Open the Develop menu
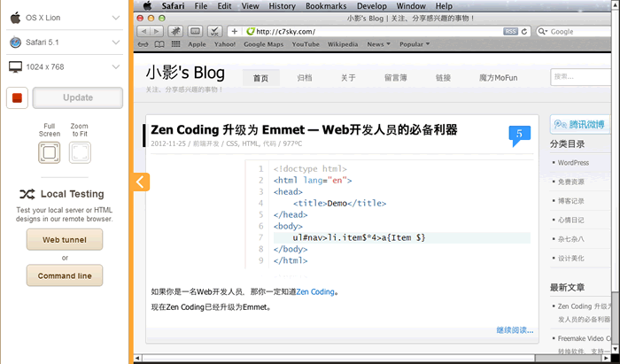 point(372,6)
